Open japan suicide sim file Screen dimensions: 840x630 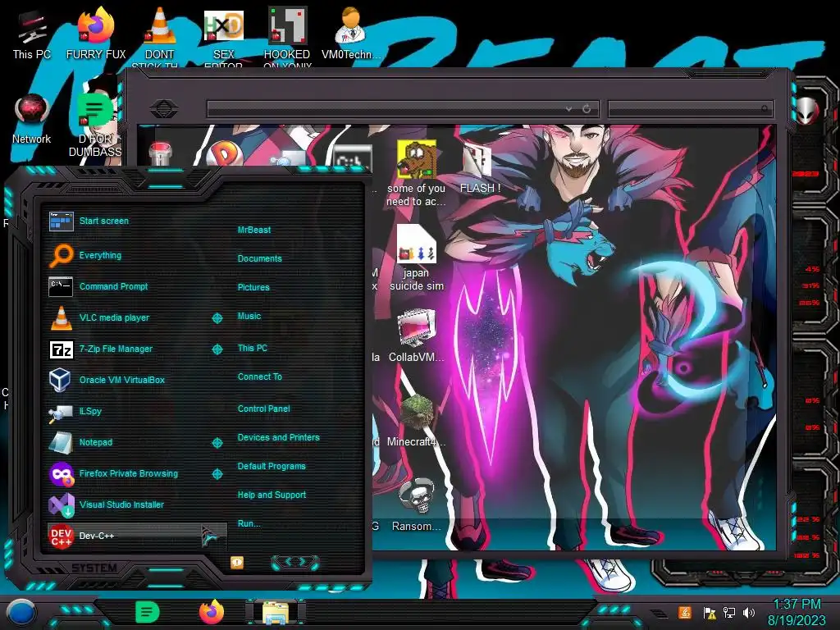416,258
